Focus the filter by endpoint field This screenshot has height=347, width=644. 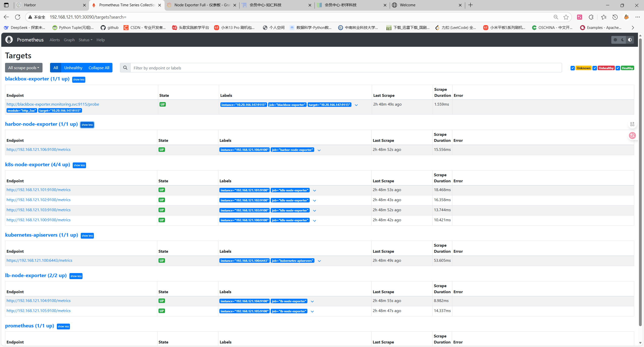tap(346, 68)
